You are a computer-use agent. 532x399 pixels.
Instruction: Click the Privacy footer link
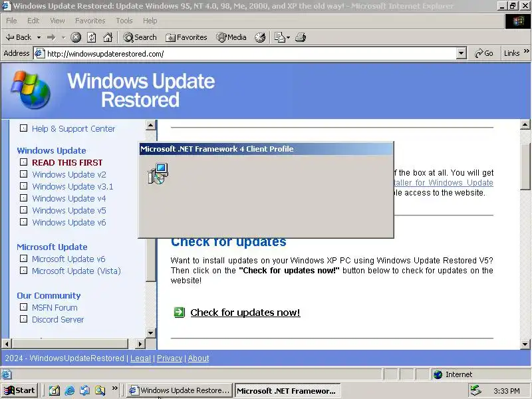170,358
